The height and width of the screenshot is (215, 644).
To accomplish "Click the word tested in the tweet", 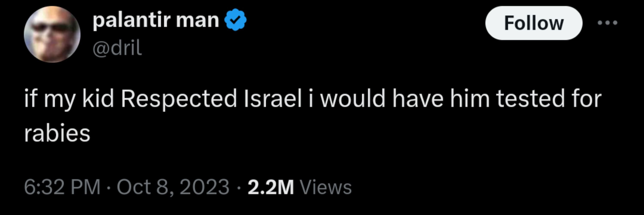I will click(x=530, y=99).
